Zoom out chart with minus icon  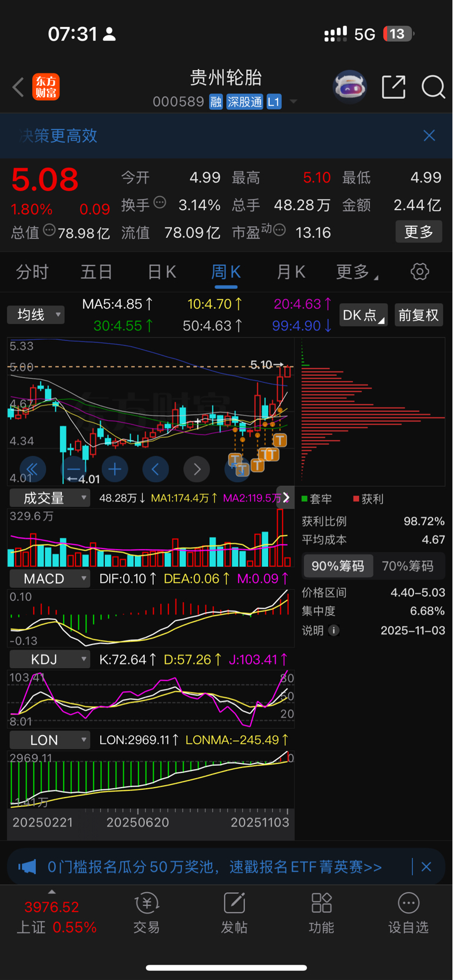[74, 469]
